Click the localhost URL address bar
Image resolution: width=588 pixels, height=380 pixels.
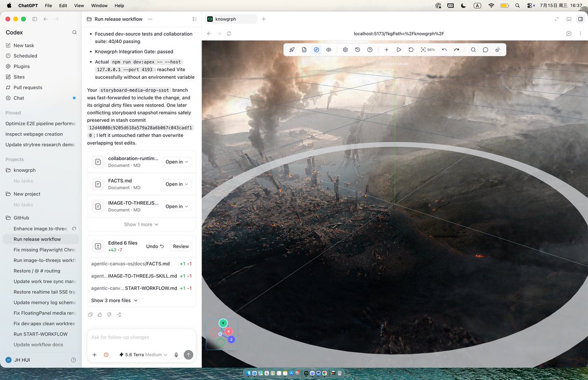click(399, 33)
